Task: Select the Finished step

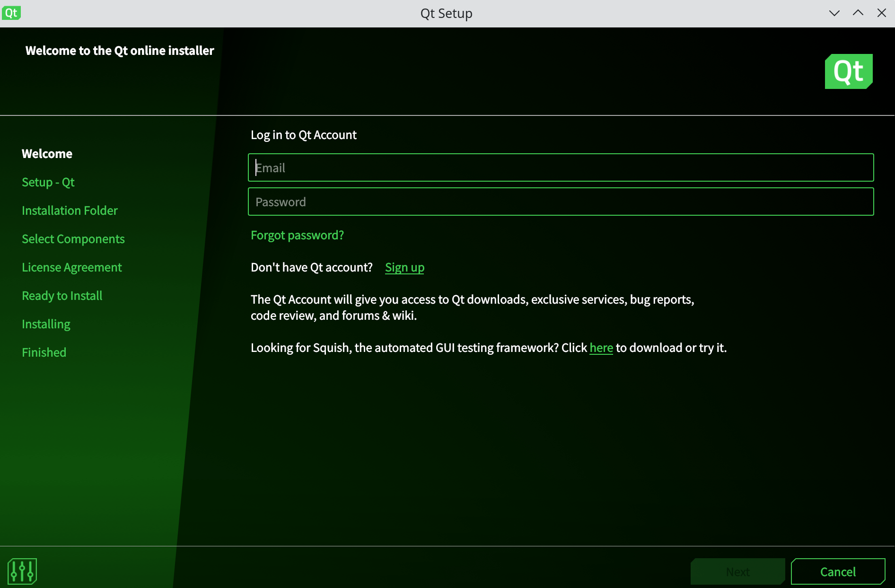Action: tap(44, 352)
